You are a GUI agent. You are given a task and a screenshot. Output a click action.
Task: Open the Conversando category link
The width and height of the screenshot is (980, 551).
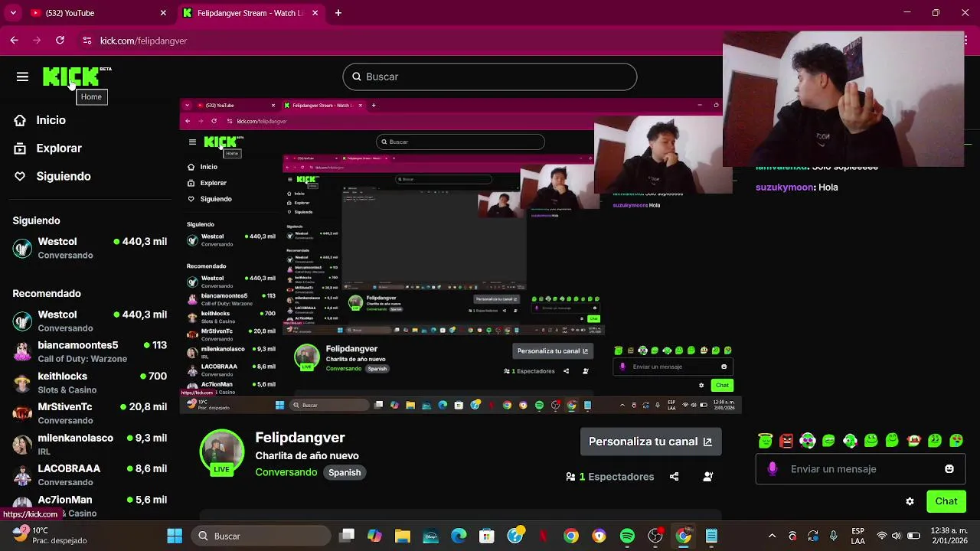point(286,472)
